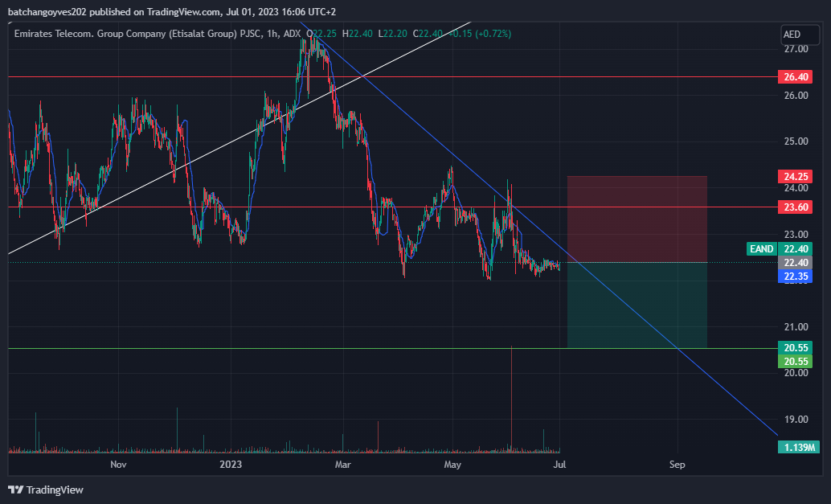Screen dimensions: 831x504
Task: Click the 25.00 price scale value
Action: coord(796,141)
